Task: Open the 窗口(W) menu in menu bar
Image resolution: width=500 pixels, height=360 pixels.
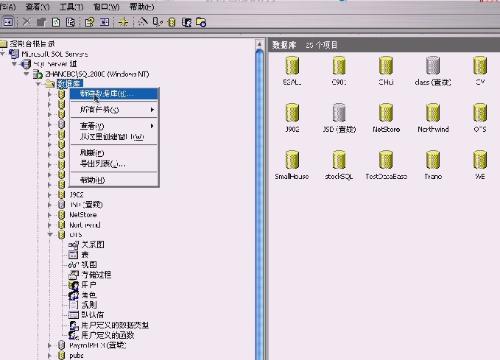Action: tap(106, 6)
